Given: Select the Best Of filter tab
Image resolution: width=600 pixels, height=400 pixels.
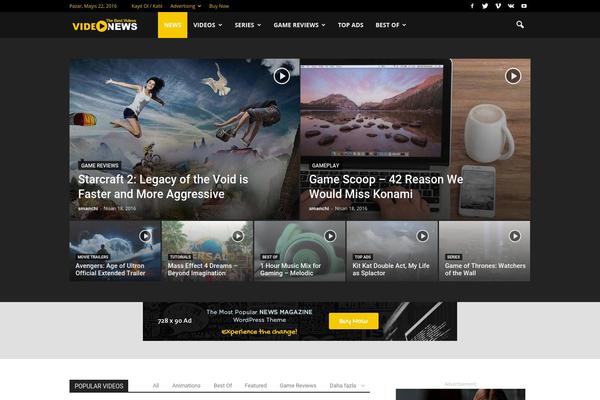Looking at the screenshot, I should [x=223, y=385].
